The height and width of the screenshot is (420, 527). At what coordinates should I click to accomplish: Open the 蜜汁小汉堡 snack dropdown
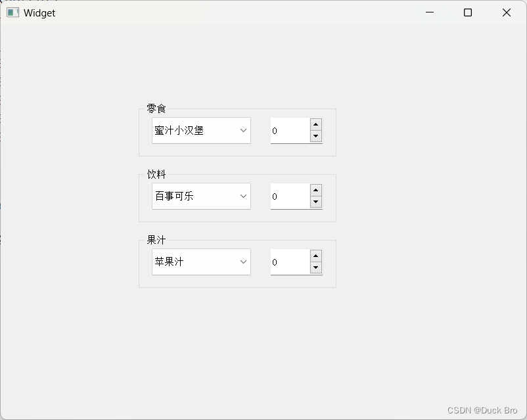pos(242,130)
